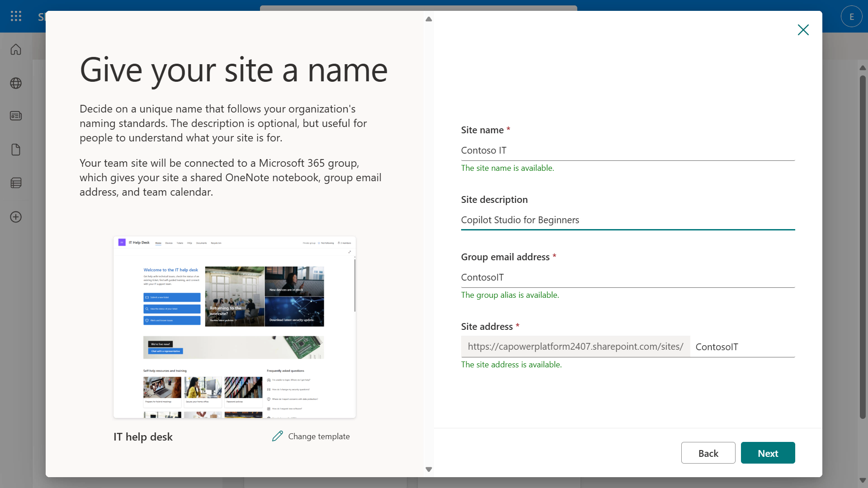This screenshot has width=868, height=488.
Task: Click the Change template link
Action: (x=319, y=436)
